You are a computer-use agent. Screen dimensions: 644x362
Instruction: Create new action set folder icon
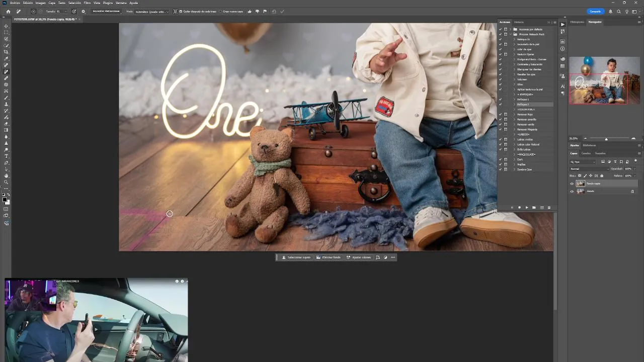[534, 208]
